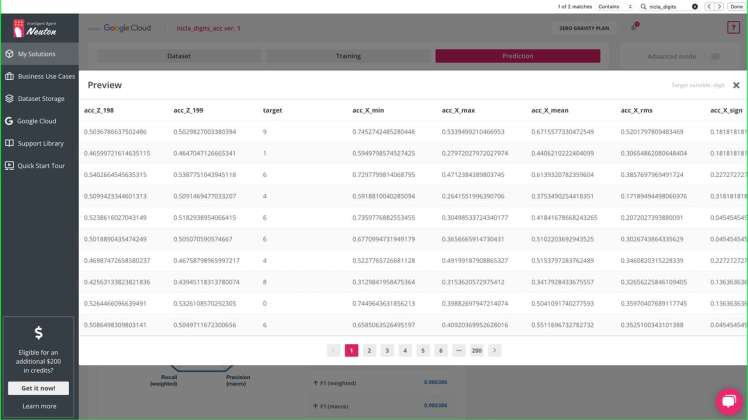Viewport: 748px width, 420px height.
Task: Open My Solutions menu item
Action: [40, 54]
